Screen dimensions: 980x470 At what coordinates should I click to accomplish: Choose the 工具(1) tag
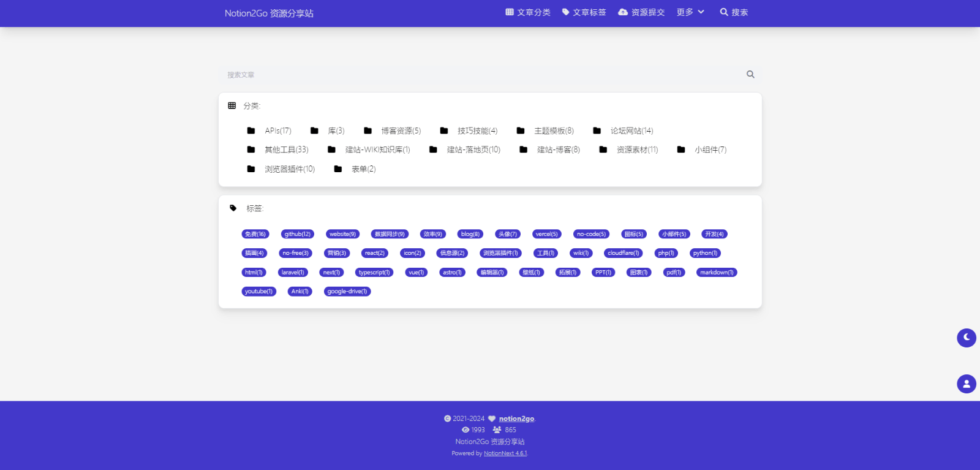(x=546, y=253)
